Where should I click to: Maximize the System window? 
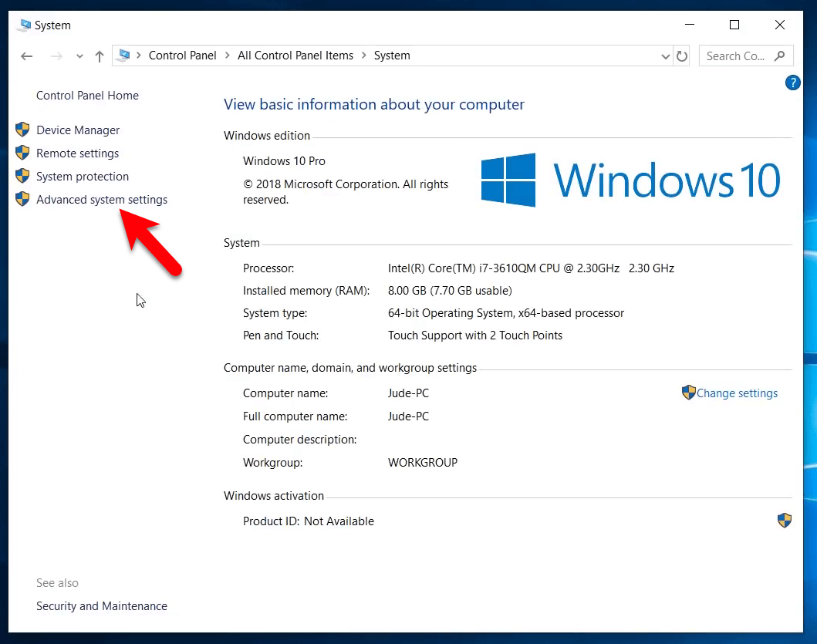734,25
